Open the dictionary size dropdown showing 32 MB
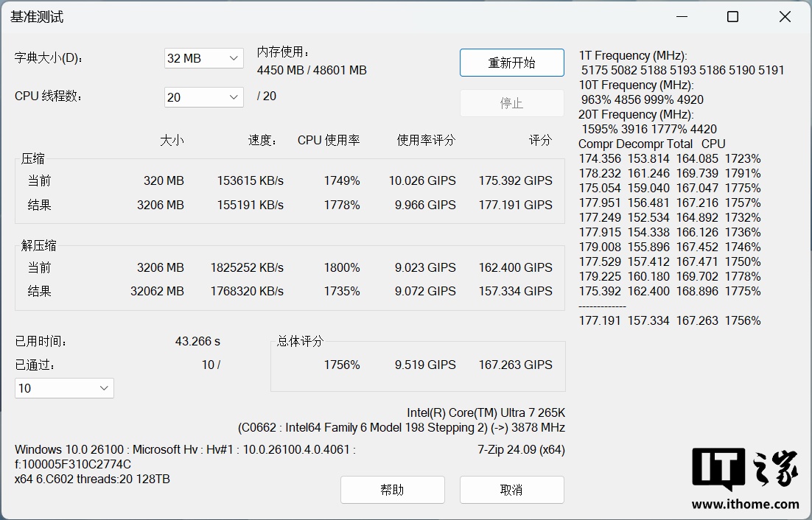 tap(203, 58)
